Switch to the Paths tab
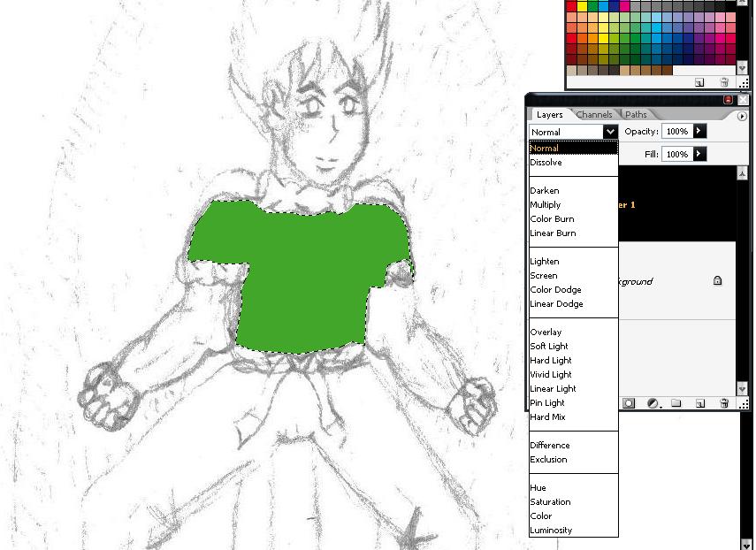This screenshot has height=550, width=756. 636,115
